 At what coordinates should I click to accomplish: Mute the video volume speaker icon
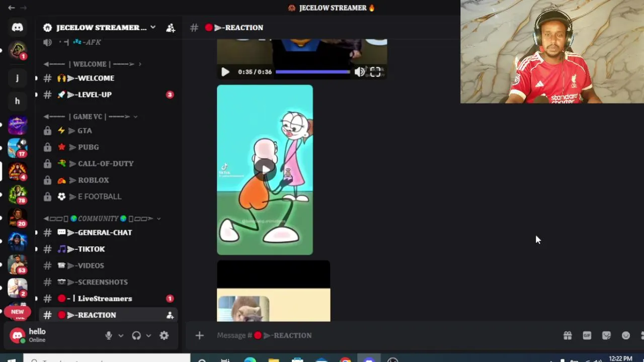360,72
